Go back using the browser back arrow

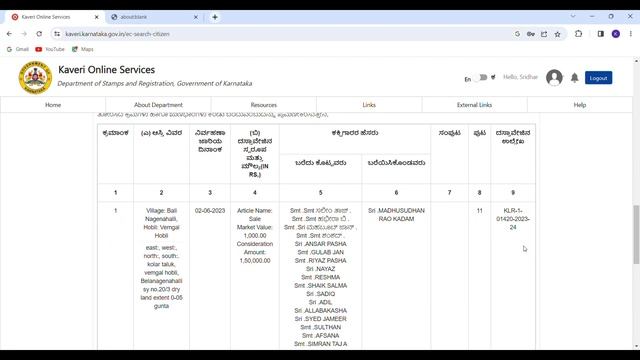(9, 34)
